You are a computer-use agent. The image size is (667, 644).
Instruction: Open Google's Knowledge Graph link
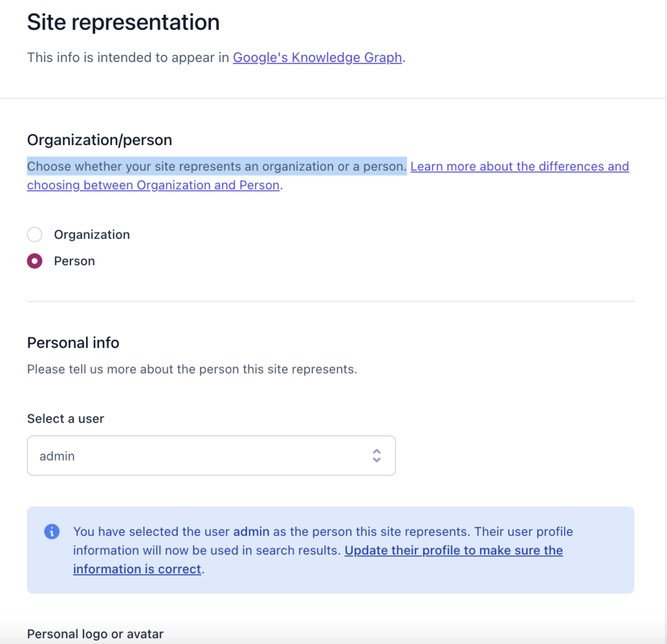click(317, 57)
